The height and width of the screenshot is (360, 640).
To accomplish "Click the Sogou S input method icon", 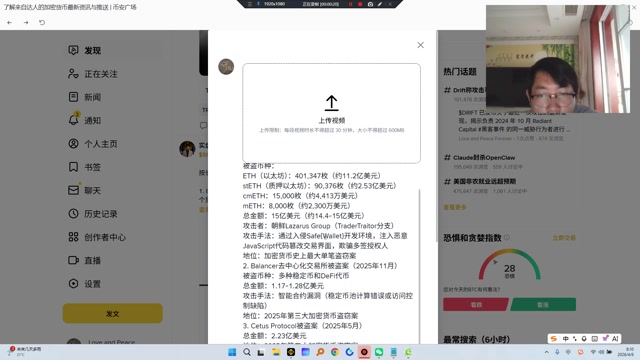I will click(553, 339).
